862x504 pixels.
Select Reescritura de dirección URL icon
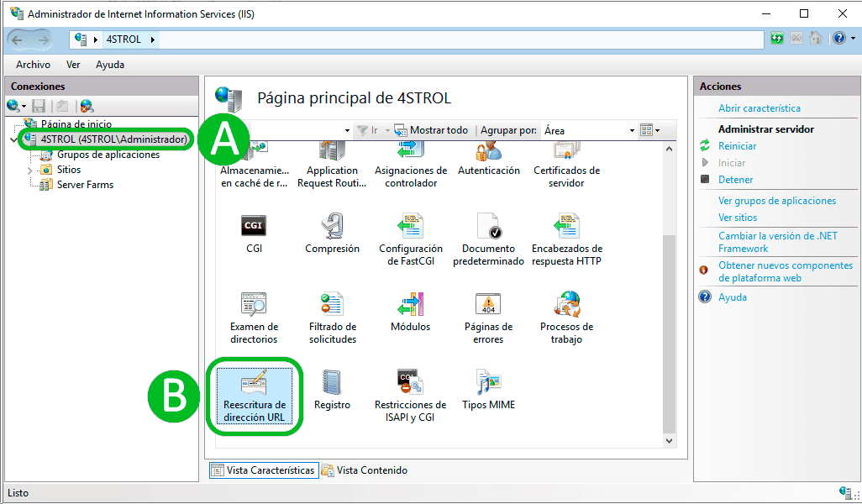click(x=254, y=396)
